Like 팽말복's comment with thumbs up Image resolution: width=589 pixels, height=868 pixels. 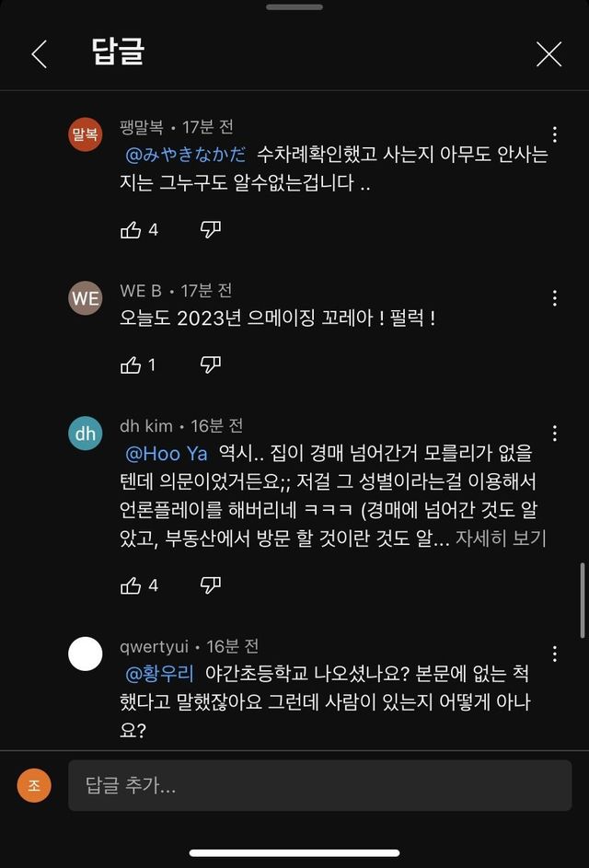(x=131, y=230)
